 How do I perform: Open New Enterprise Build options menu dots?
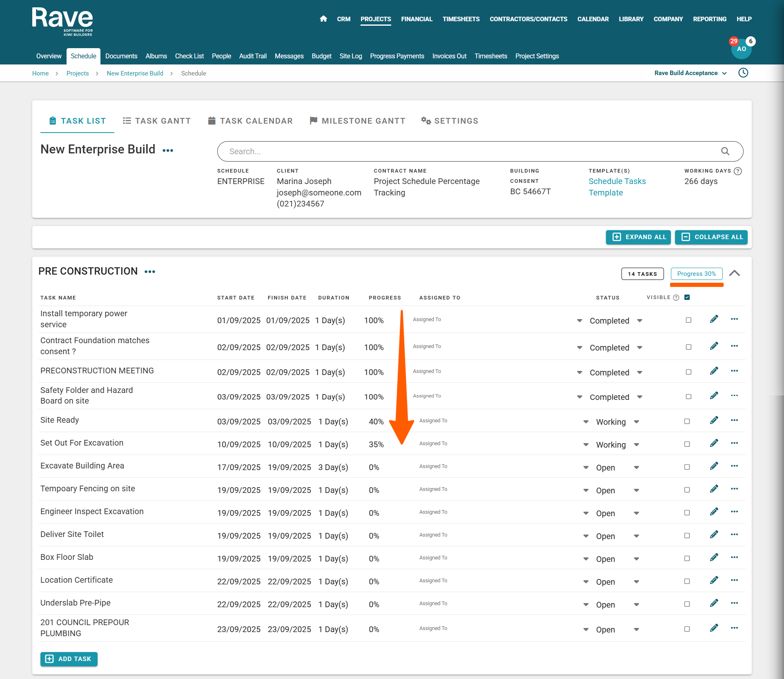click(168, 151)
